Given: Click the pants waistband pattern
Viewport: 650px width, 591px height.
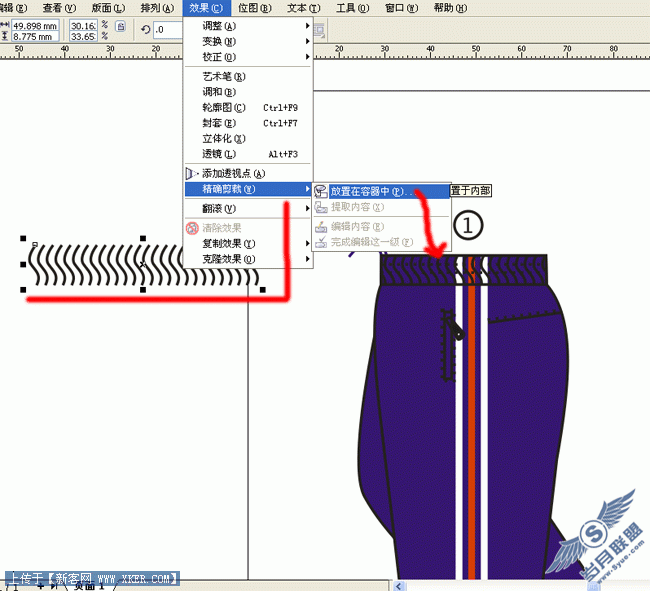Looking at the screenshot, I should click(463, 269).
